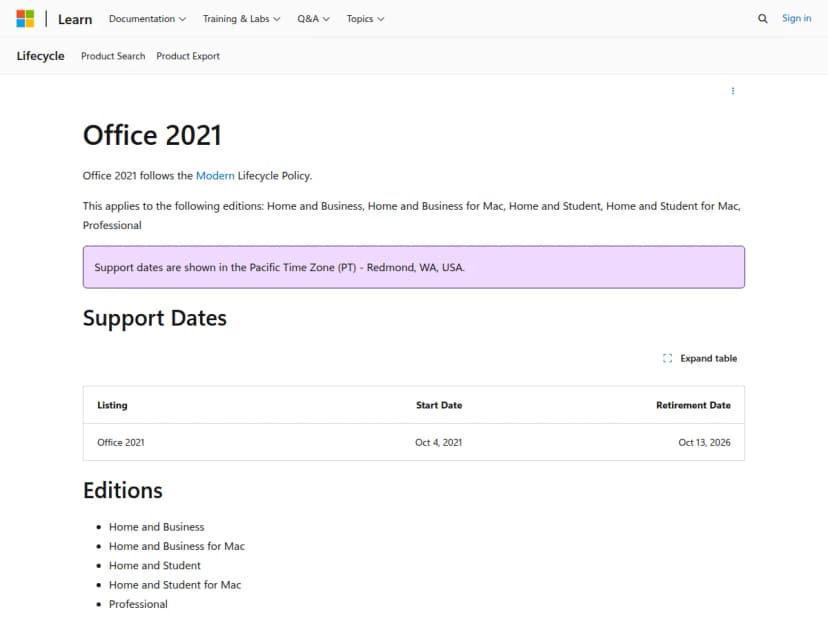Screen dimensions: 828x621
Task: Select the Oct 4, 2021 start date
Action: pos(438,442)
